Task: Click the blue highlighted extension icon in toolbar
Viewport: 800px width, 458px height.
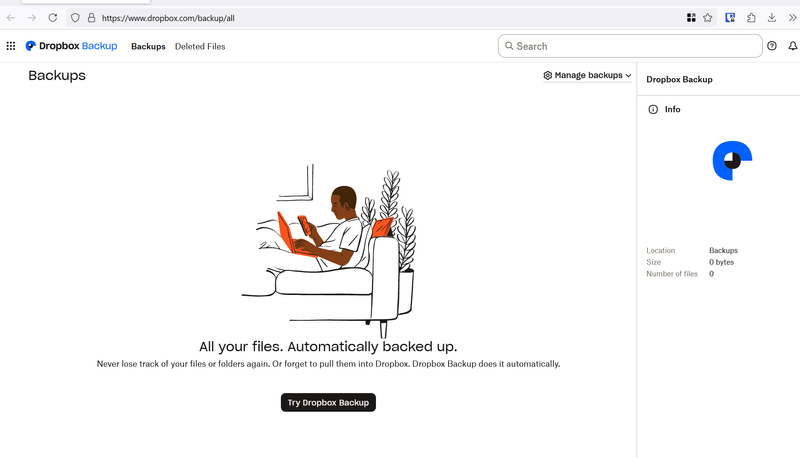Action: coord(730,18)
